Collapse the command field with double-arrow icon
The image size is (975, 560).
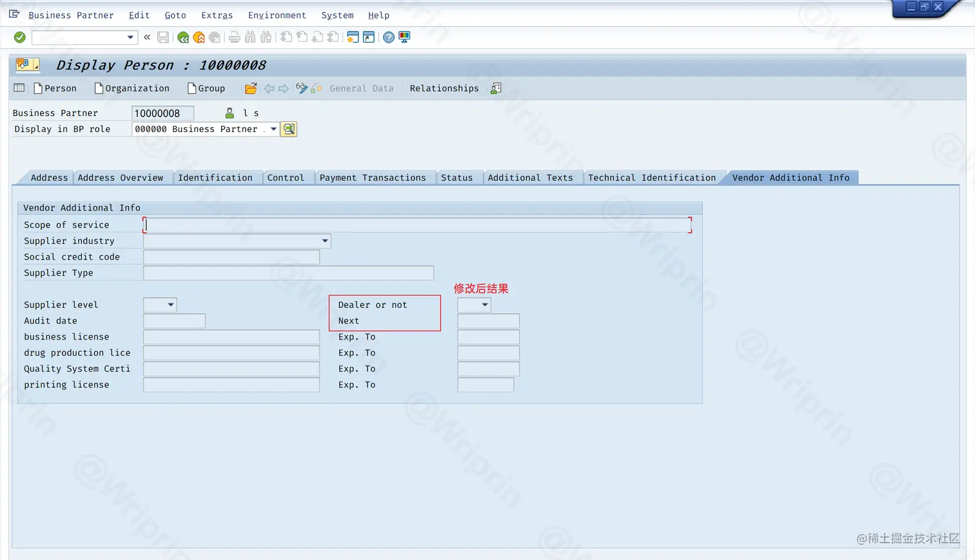(x=147, y=37)
